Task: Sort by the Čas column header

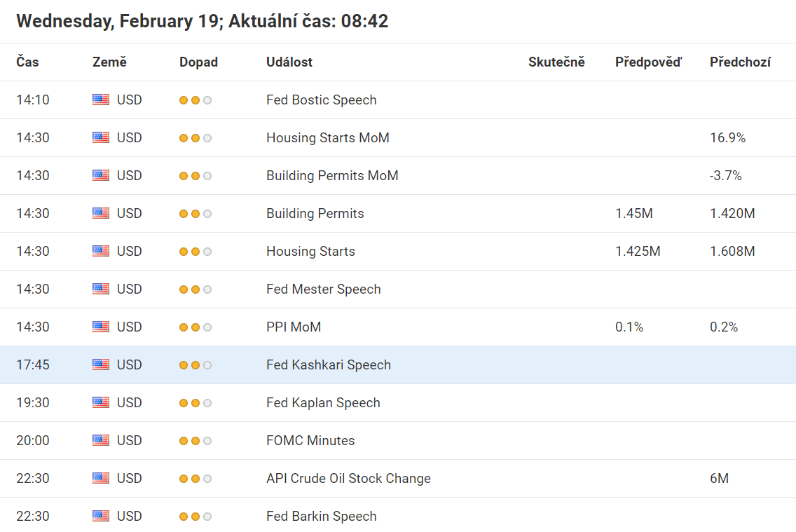Action: point(28,62)
